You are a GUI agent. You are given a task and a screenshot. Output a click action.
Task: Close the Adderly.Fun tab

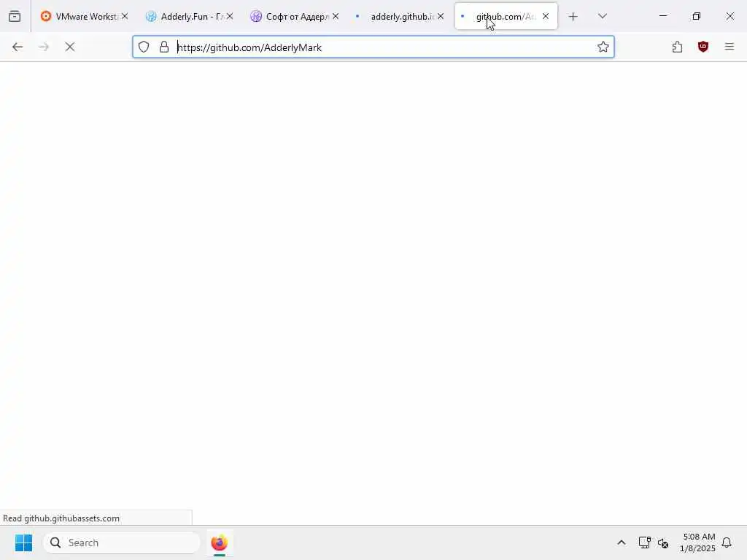click(x=230, y=16)
